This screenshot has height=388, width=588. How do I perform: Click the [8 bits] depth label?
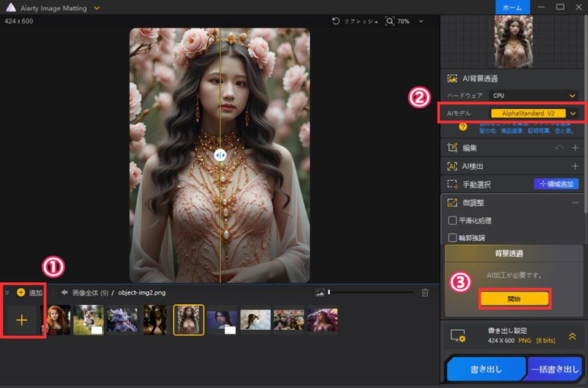point(545,340)
